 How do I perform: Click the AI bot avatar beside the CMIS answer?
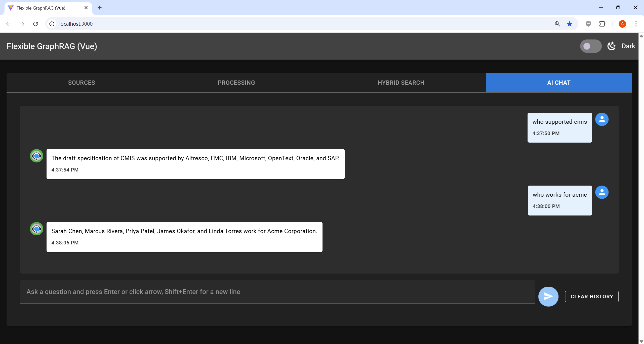[x=36, y=156]
